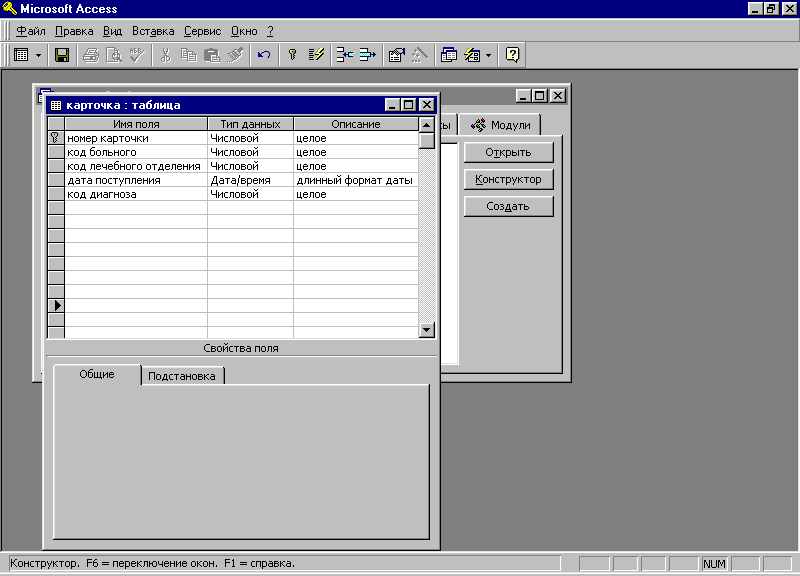Click the Создать button

(508, 206)
